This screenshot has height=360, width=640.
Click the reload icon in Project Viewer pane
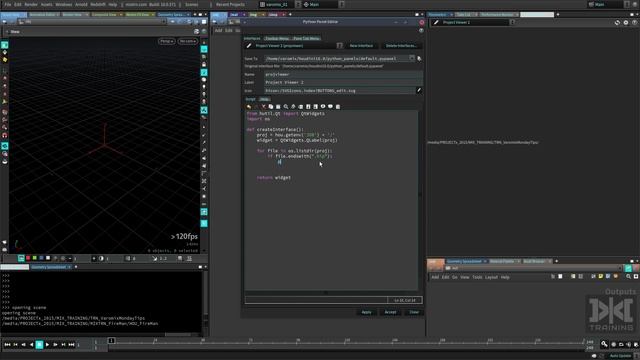coord(617,22)
